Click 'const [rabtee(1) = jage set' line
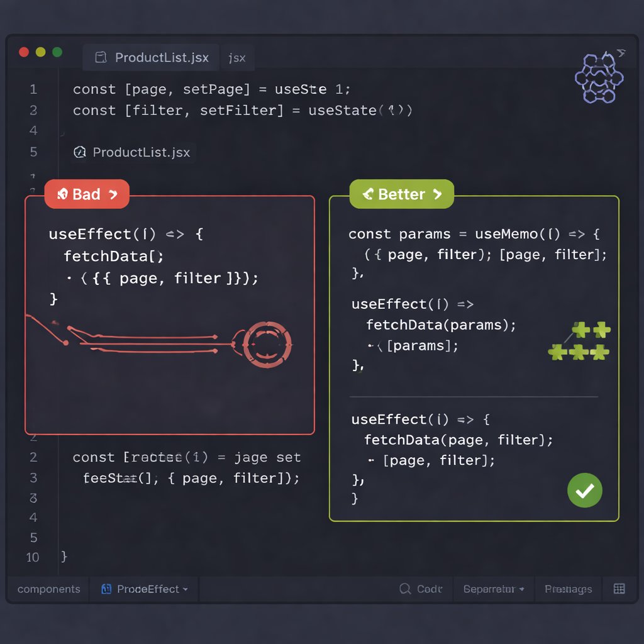Image resolution: width=644 pixels, height=644 pixels. point(187,458)
